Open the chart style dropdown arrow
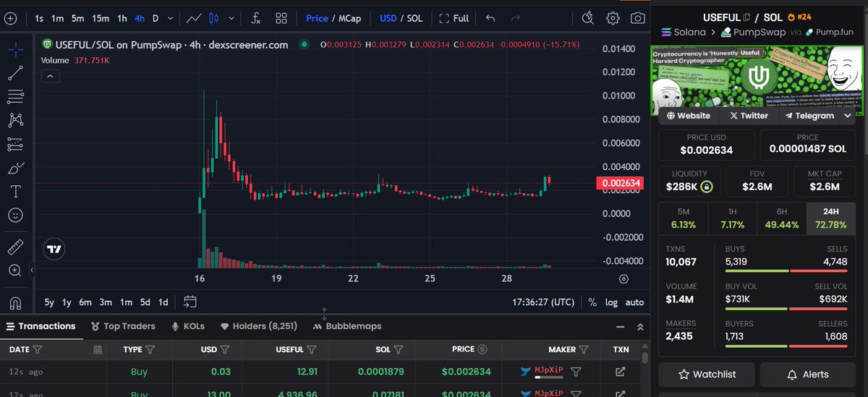 tap(231, 18)
